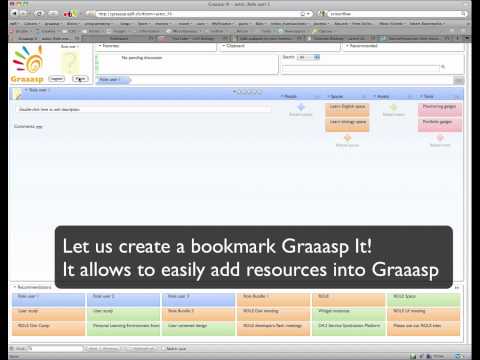480x360 pixels.
Task: Select recommended ROLE Dev Camp card
Action: click(x=49, y=329)
